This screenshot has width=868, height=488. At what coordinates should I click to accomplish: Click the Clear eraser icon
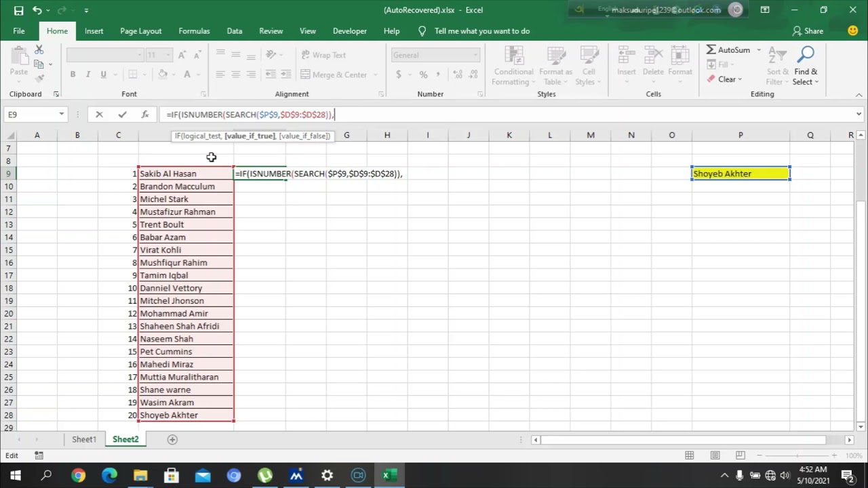pos(711,79)
